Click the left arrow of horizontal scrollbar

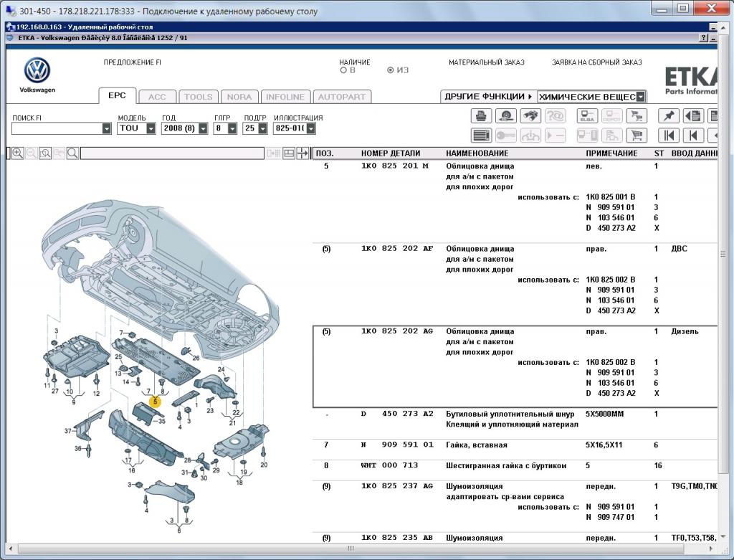(x=10, y=549)
